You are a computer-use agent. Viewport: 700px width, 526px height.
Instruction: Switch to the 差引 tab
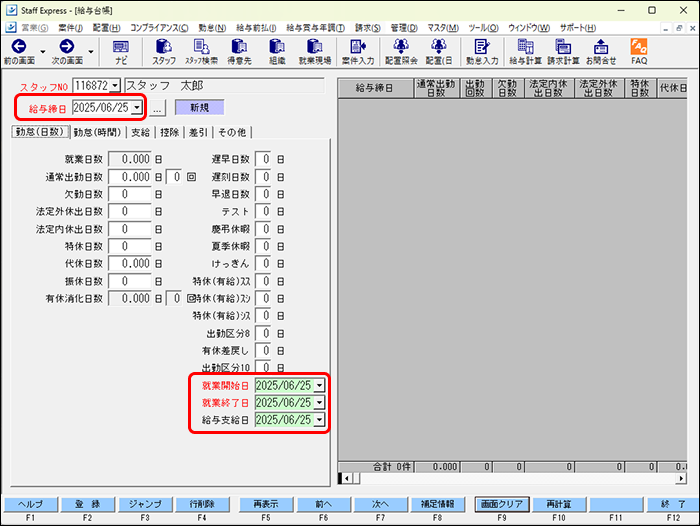(x=199, y=133)
